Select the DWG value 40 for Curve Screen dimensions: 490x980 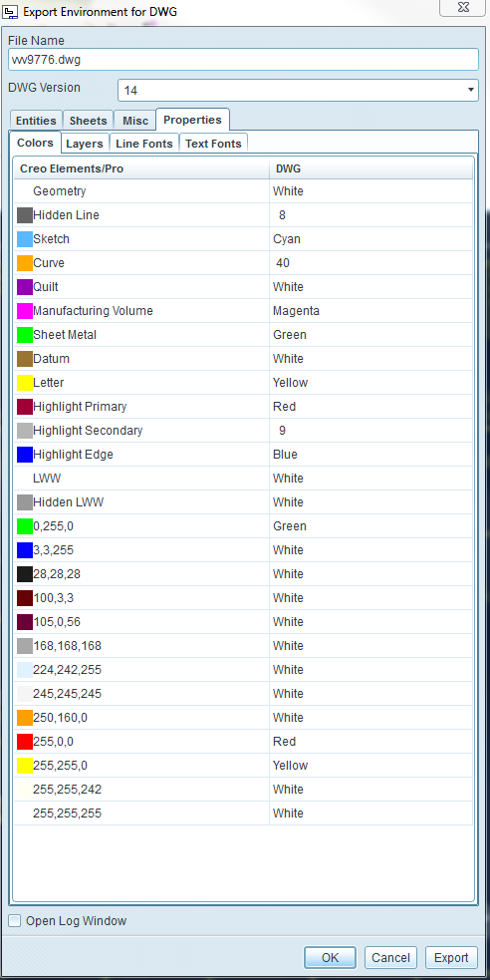click(x=283, y=263)
